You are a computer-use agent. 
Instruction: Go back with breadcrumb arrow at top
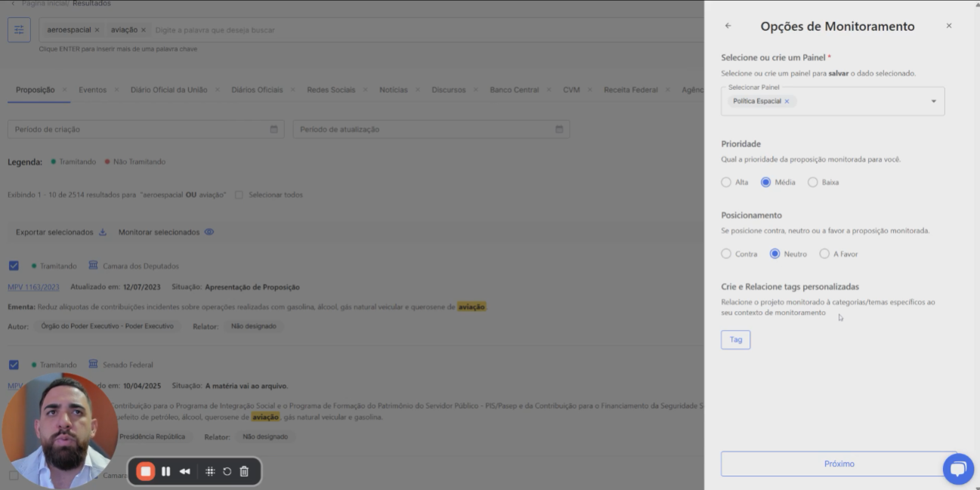(x=12, y=4)
